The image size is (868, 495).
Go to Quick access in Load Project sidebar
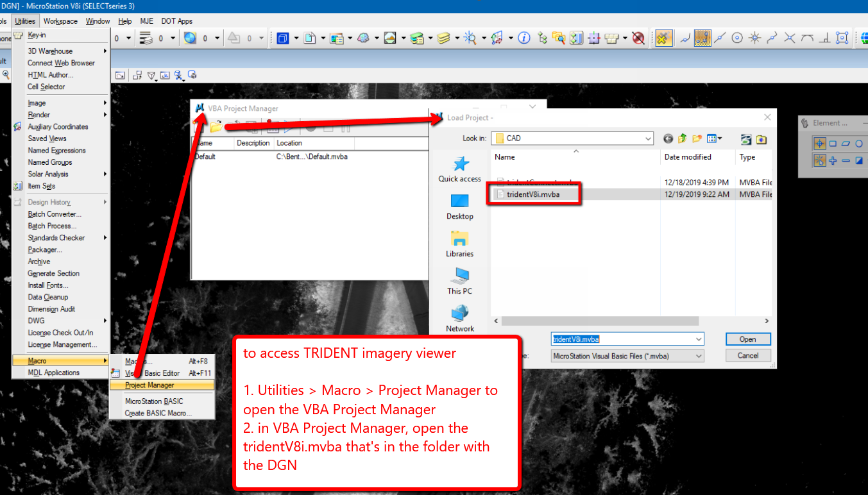(459, 169)
